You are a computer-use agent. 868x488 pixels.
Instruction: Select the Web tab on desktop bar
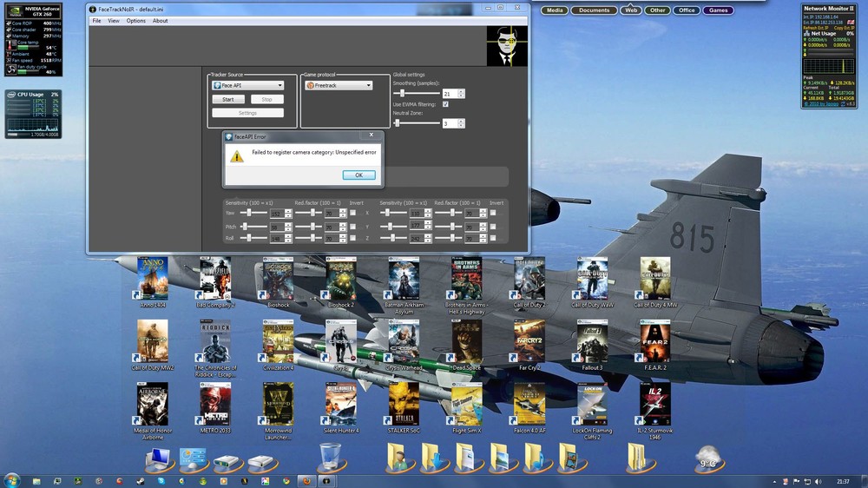pos(631,10)
